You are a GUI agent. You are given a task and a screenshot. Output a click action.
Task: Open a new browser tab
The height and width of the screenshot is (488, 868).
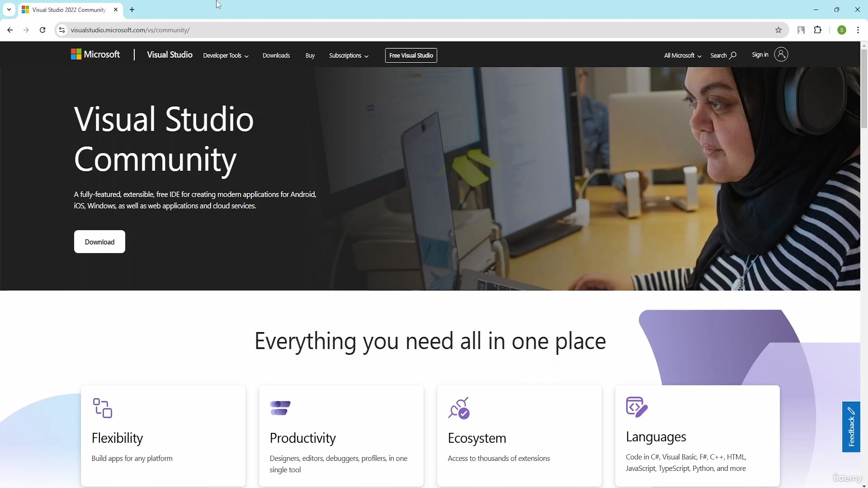point(132,9)
